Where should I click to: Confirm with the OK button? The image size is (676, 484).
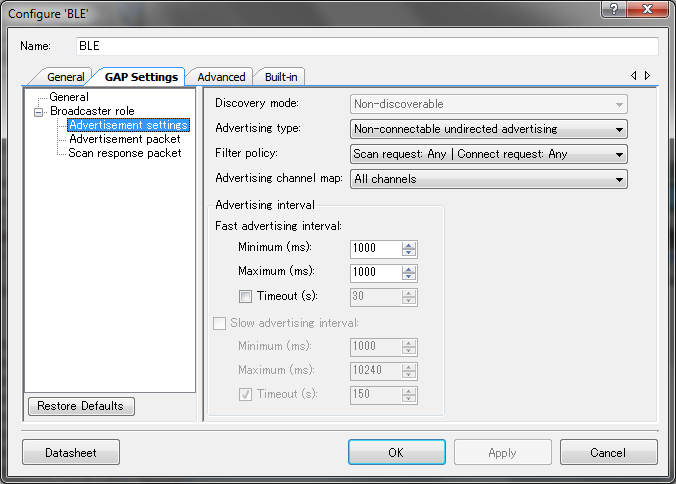(397, 452)
